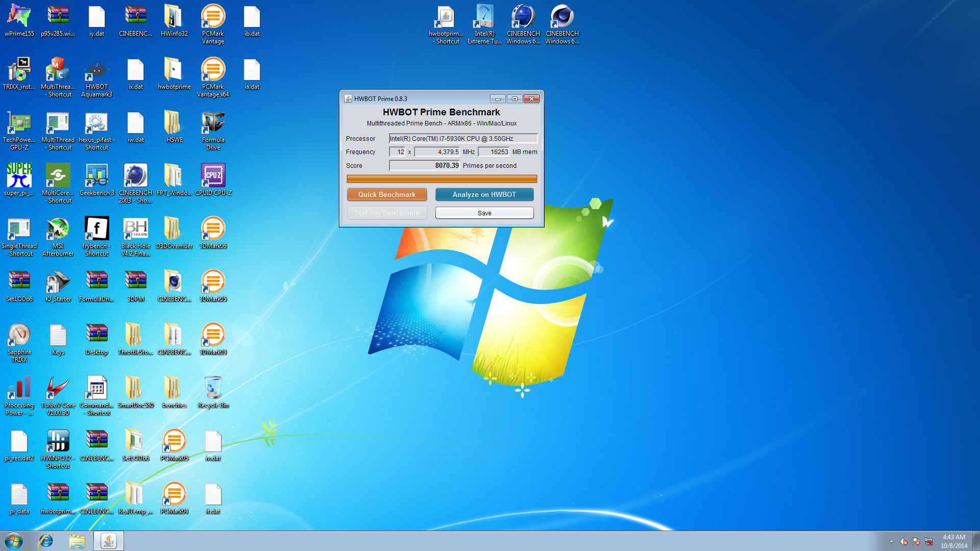This screenshot has height=551, width=980.
Task: Open 3DMark05 desktop shortcut
Action: coord(213,286)
